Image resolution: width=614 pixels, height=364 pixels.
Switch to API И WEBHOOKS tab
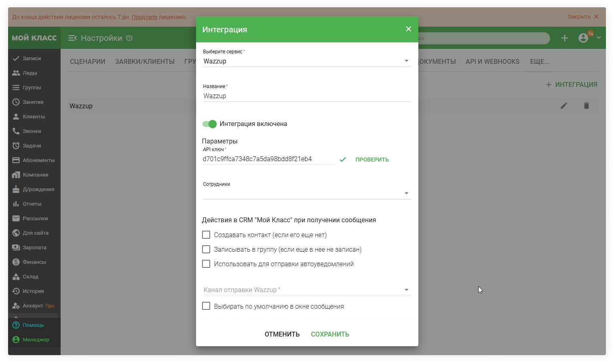492,61
